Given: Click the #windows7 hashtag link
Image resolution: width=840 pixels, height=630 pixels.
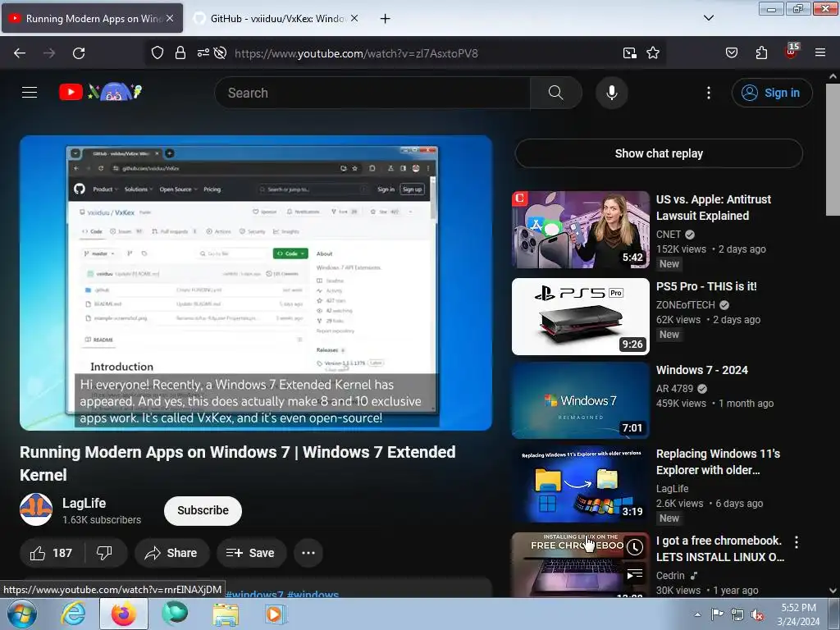Looking at the screenshot, I should [254, 594].
